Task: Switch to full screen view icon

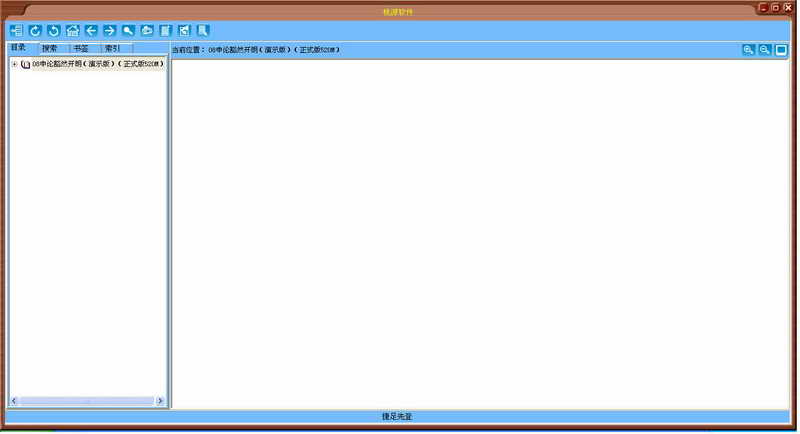Action: [x=781, y=50]
